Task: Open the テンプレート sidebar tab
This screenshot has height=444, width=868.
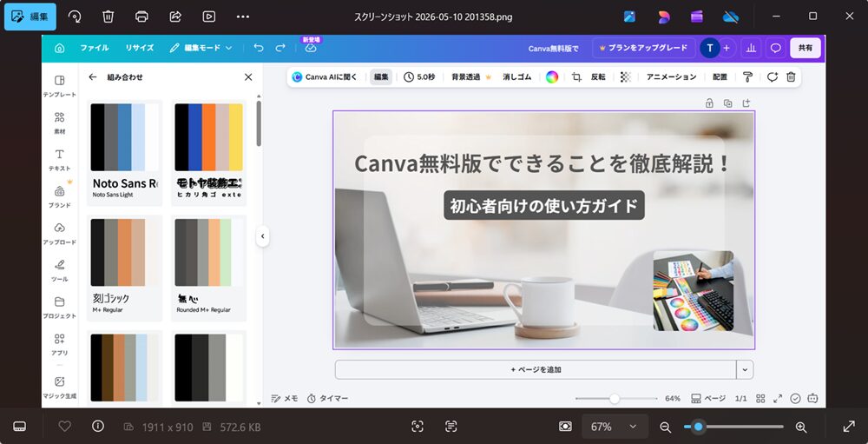Action: point(59,87)
